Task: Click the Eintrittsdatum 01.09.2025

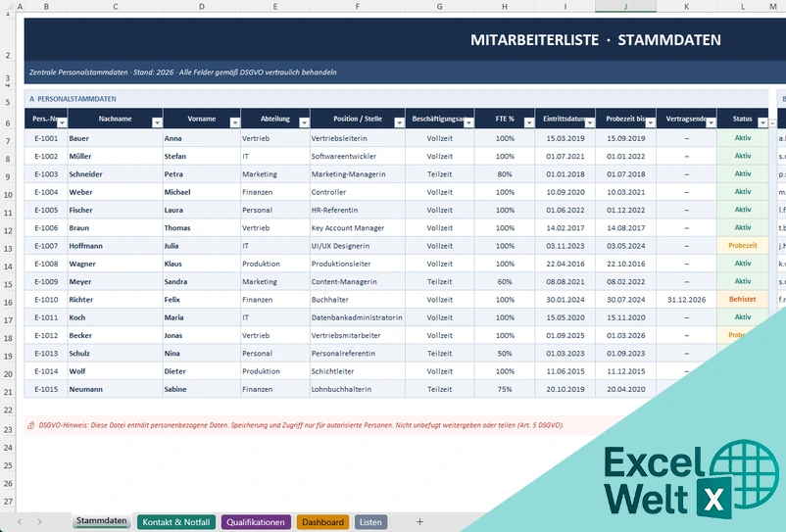Action: (x=565, y=336)
